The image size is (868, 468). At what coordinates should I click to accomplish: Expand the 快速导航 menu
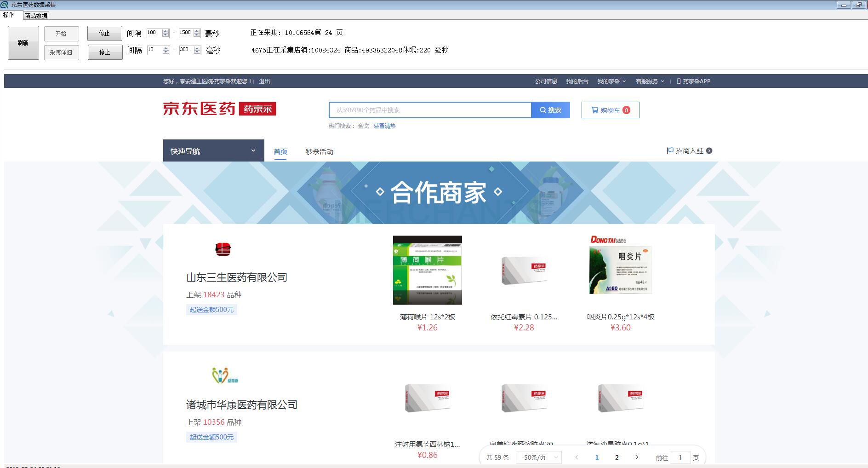point(214,150)
